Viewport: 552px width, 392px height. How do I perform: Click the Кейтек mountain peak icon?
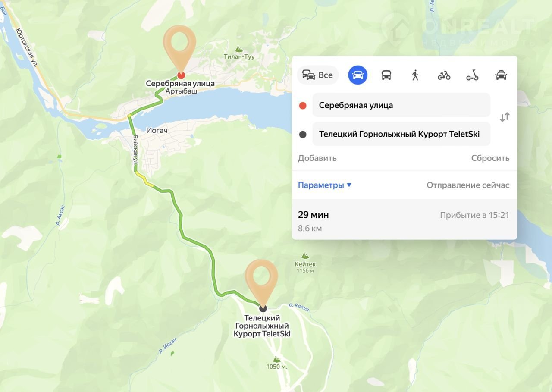[x=305, y=256]
